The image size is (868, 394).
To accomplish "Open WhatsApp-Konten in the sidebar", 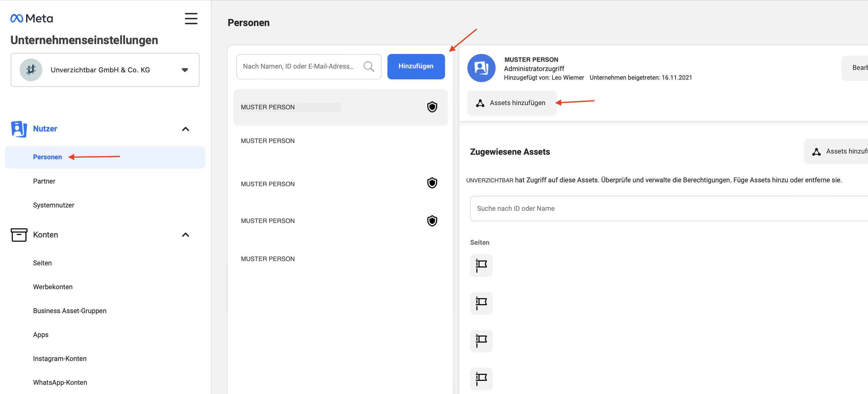I will 60,383.
